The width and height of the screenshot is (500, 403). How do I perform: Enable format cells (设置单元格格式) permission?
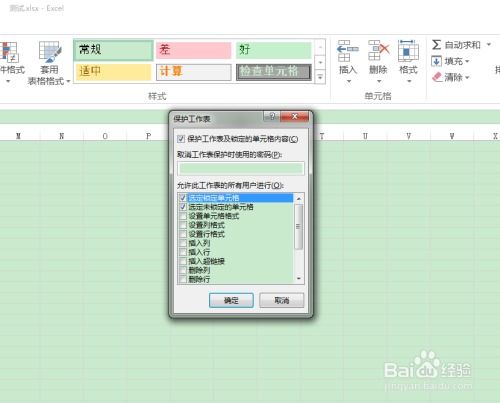coord(183,216)
